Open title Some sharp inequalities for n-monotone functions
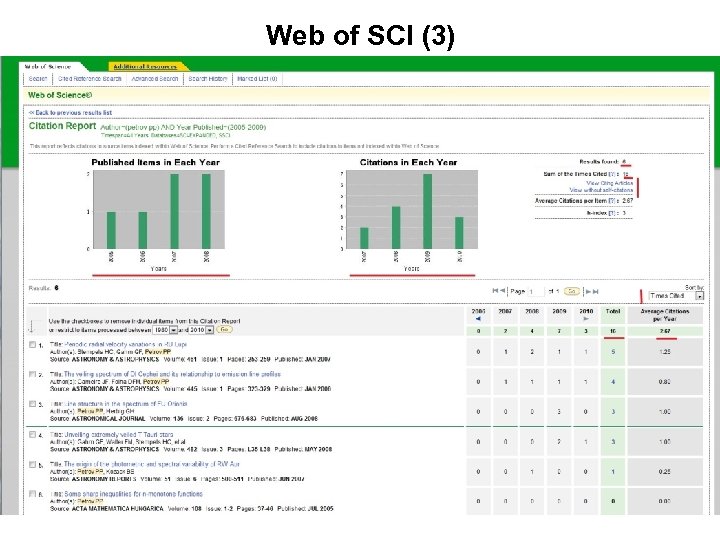 pos(133,494)
